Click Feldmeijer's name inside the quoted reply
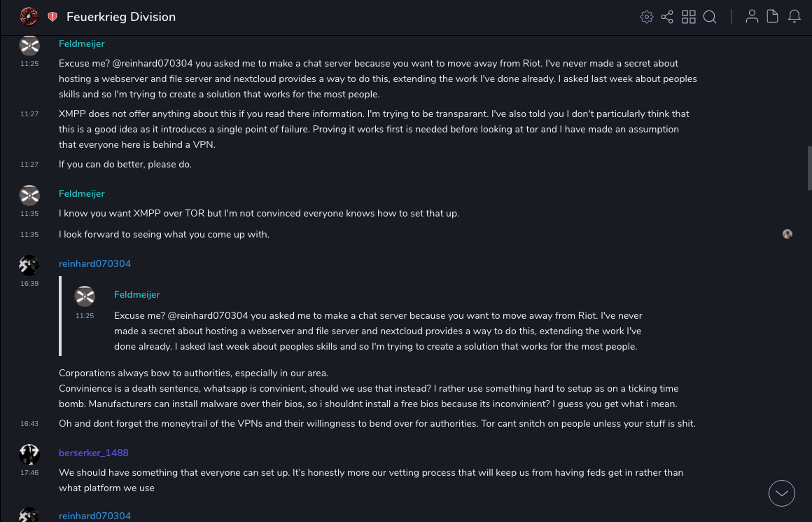This screenshot has width=812, height=522. coord(137,294)
